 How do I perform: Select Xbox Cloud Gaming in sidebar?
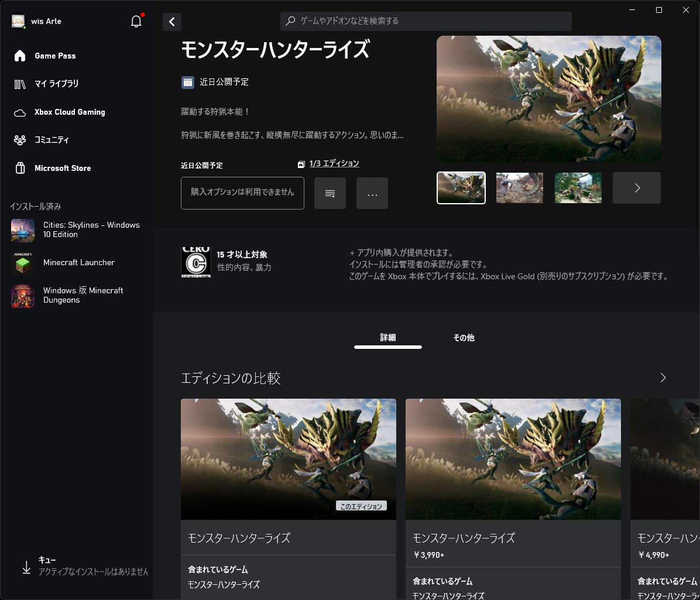[70, 112]
